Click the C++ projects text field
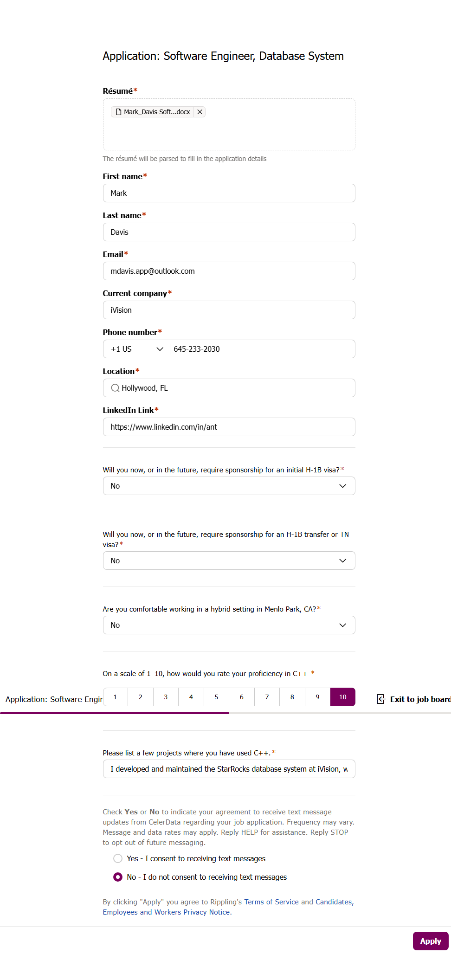 [x=229, y=769]
